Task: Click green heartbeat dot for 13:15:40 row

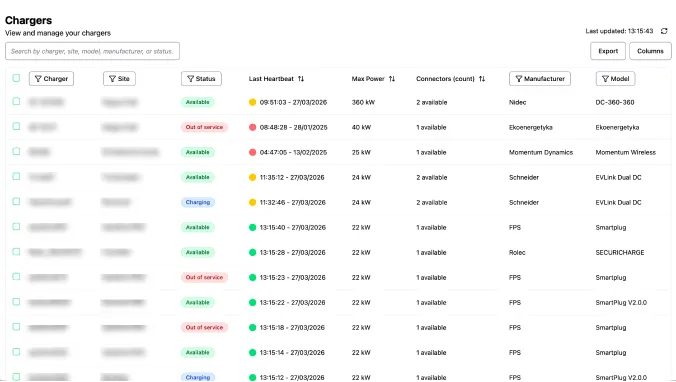Action: pos(253,227)
